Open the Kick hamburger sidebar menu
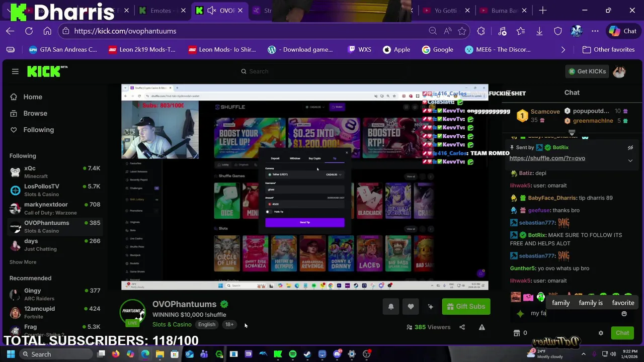644x362 pixels. click(15, 71)
